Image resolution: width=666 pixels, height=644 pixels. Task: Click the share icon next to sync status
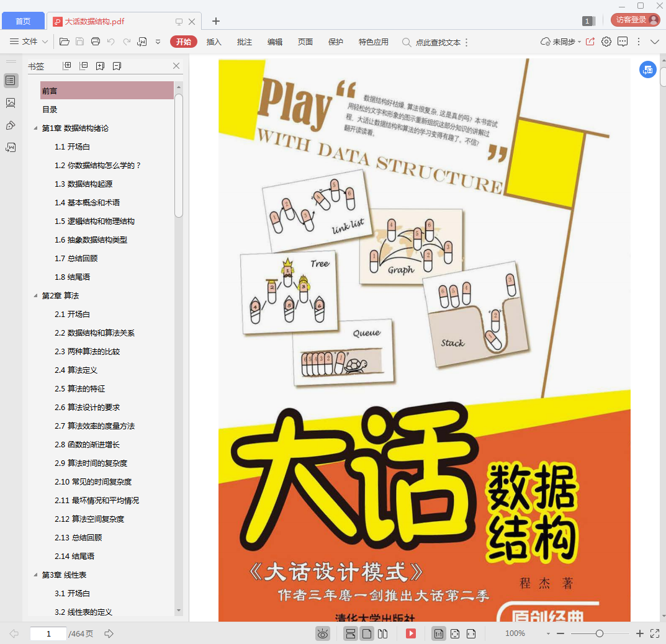(x=590, y=42)
